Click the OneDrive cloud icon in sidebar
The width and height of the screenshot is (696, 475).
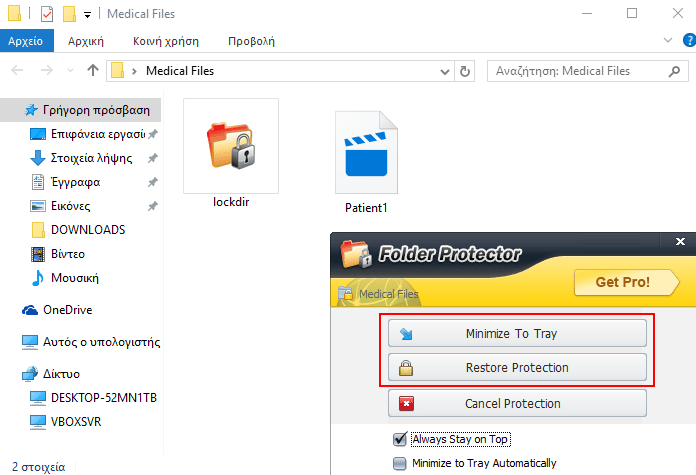pos(30,310)
